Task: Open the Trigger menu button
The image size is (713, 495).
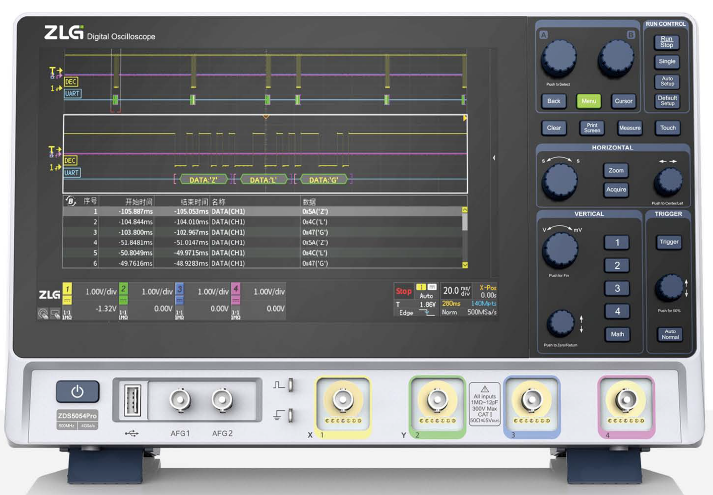Action: [x=668, y=242]
